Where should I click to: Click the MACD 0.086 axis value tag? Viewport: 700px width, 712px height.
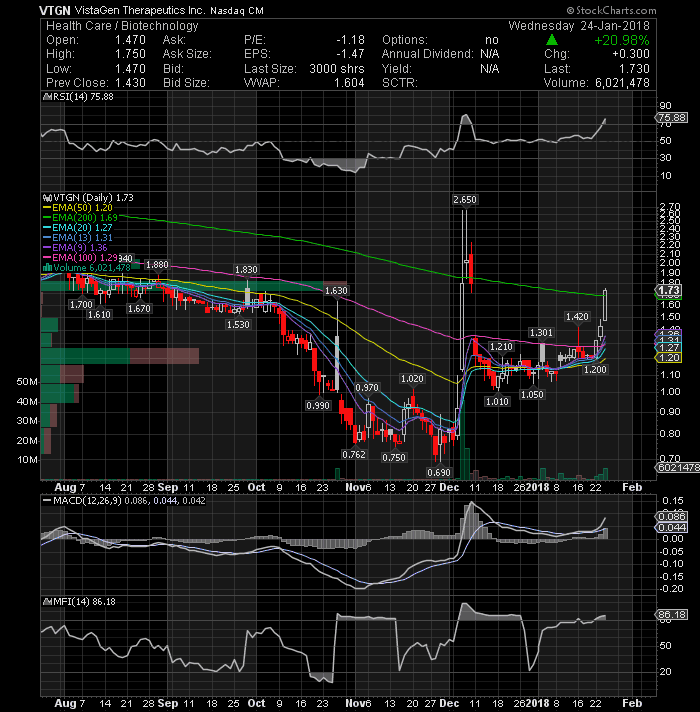click(672, 517)
